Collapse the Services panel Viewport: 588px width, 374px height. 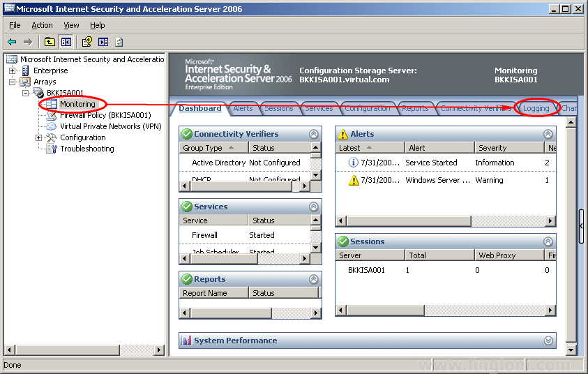[314, 207]
